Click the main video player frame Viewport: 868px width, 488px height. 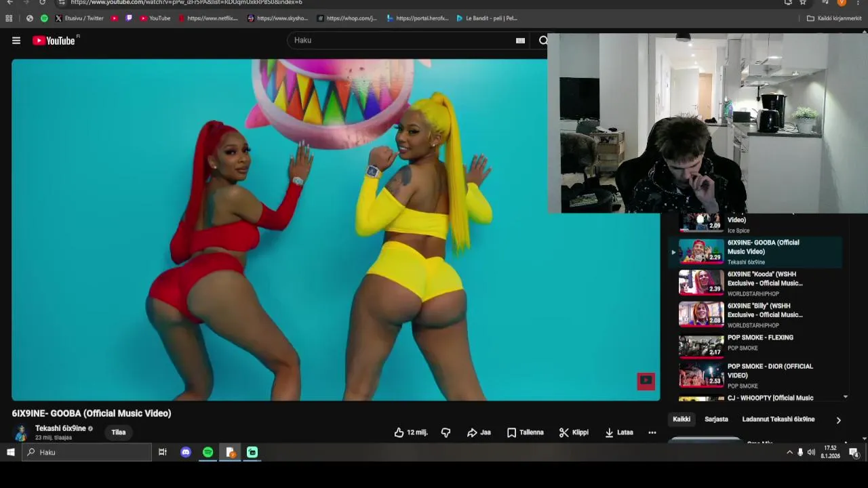pos(336,230)
